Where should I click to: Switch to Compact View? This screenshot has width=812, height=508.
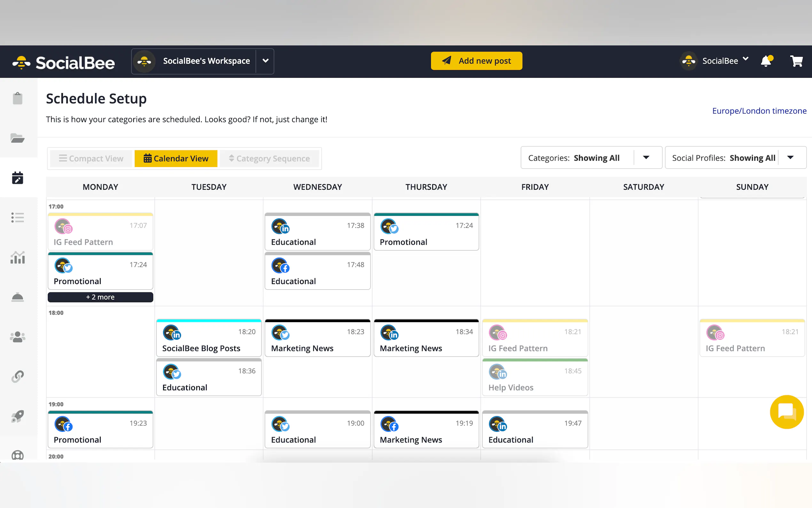pyautogui.click(x=91, y=159)
